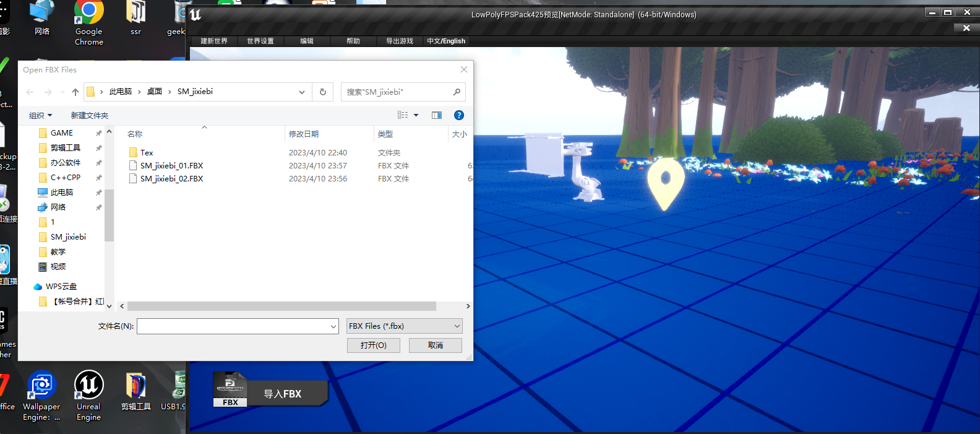Expand address bar history dropdown
The width and height of the screenshot is (980, 434).
302,92
